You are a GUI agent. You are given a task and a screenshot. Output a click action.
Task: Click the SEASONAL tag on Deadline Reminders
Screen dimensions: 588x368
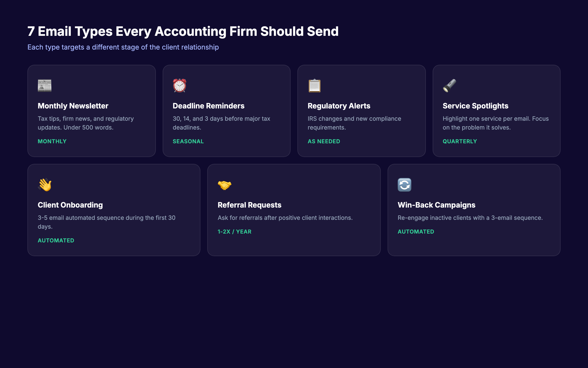pyautogui.click(x=188, y=141)
